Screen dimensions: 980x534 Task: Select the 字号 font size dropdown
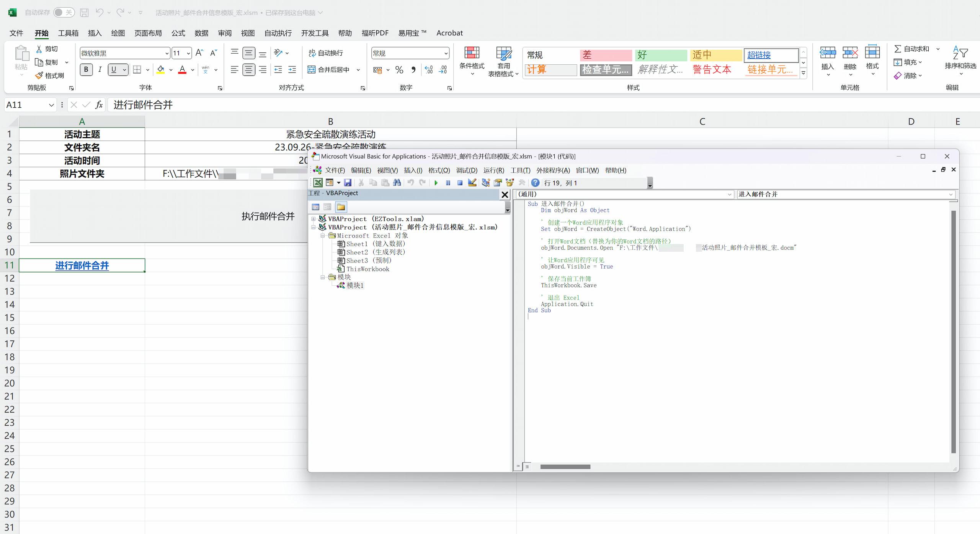click(186, 52)
